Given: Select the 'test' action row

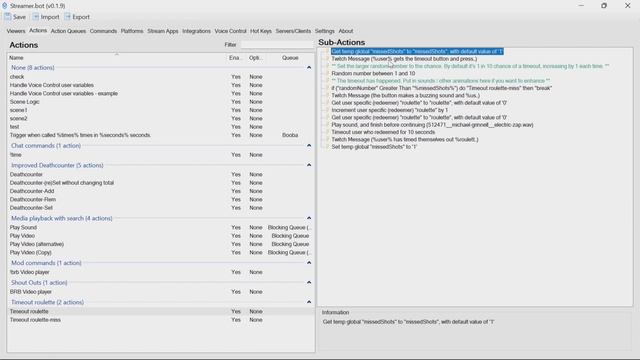Looking at the screenshot, I should point(161,127).
